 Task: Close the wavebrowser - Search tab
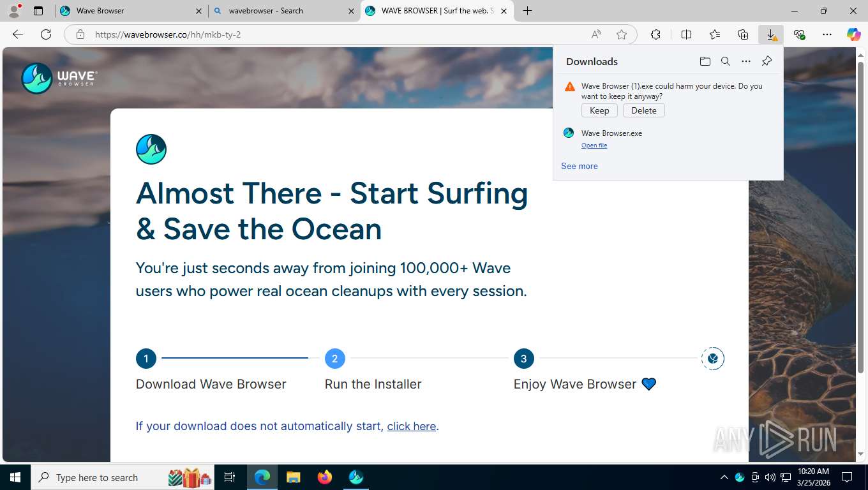click(x=351, y=11)
